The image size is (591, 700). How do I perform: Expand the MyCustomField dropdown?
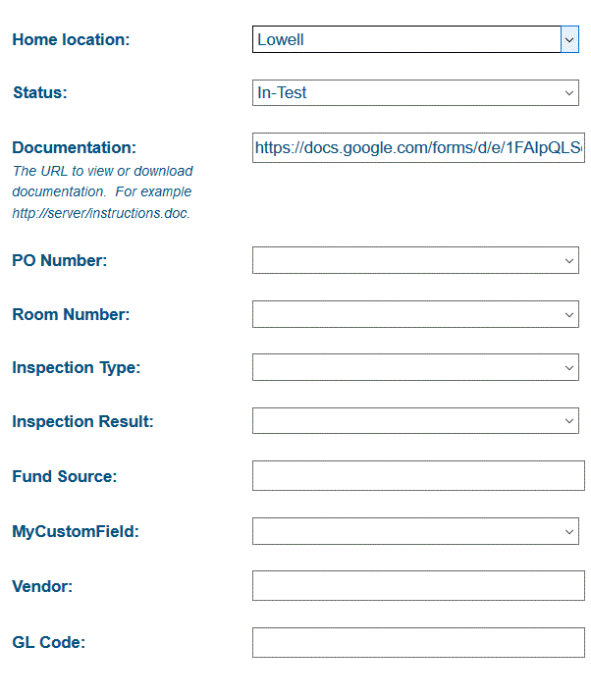click(x=414, y=531)
